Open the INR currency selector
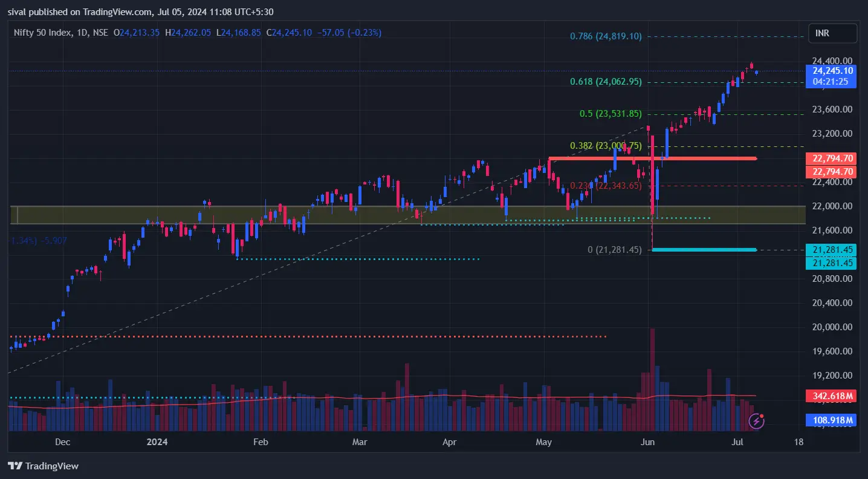Viewport: 868px width, 479px height. [x=832, y=33]
